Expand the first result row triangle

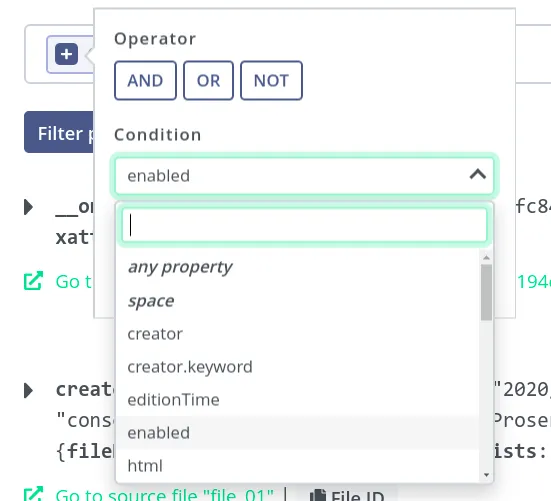point(28,207)
